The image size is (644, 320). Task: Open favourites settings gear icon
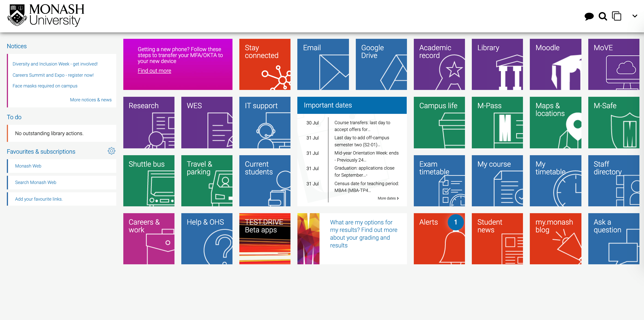111,151
